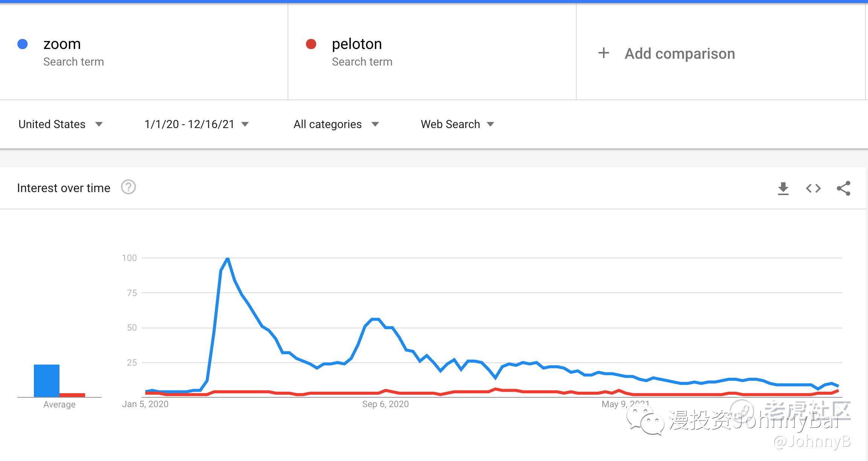Click the Interest over time heading
Image resolution: width=868 pixels, height=461 pixels.
(64, 188)
